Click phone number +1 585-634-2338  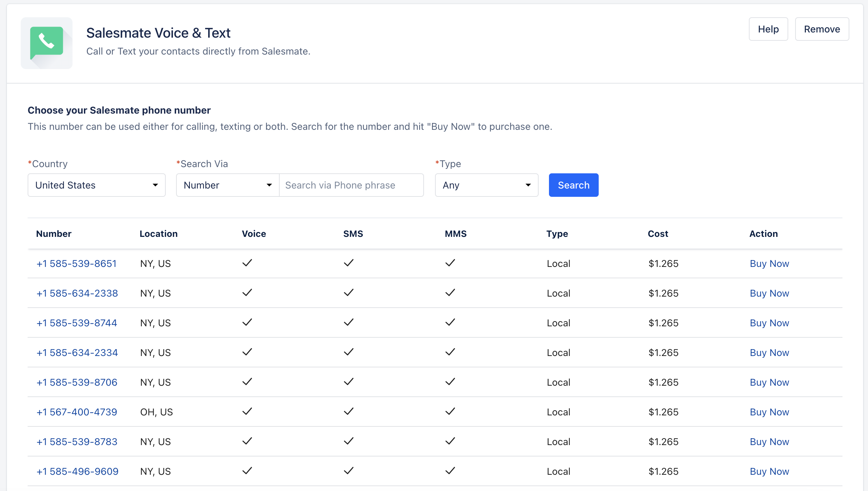click(77, 293)
